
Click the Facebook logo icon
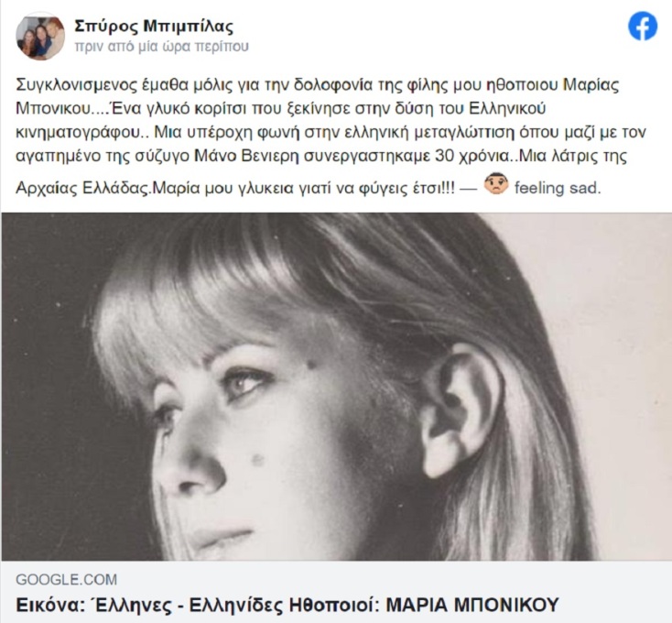tap(643, 27)
